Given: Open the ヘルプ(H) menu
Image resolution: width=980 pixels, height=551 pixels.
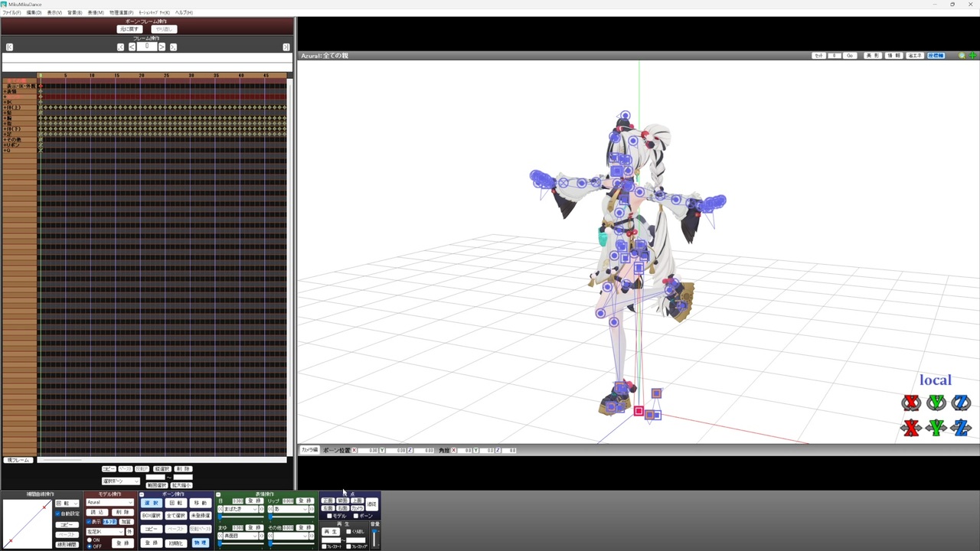Looking at the screenshot, I should point(184,13).
